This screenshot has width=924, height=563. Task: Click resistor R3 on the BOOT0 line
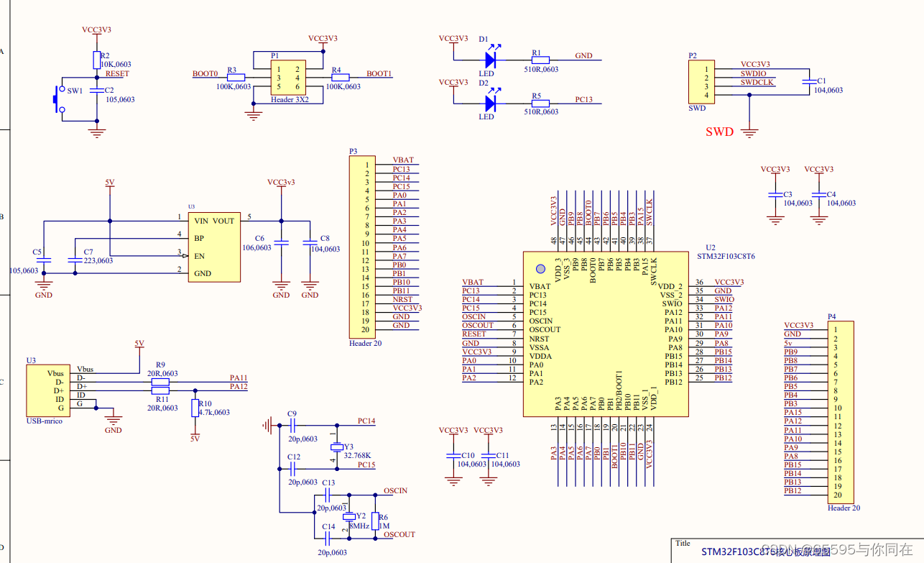pyautogui.click(x=236, y=77)
